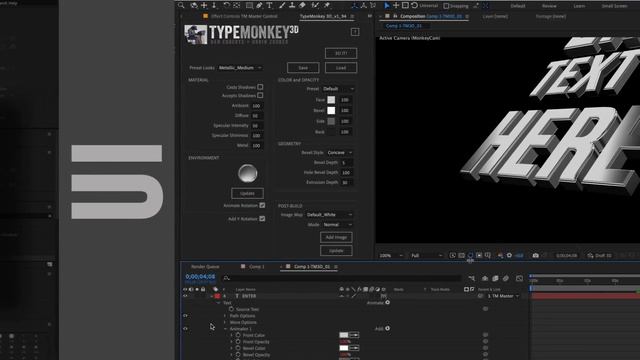The width and height of the screenshot is (640, 360).
Task: Select the Zoom tool in the toolbar
Action: 181,5
